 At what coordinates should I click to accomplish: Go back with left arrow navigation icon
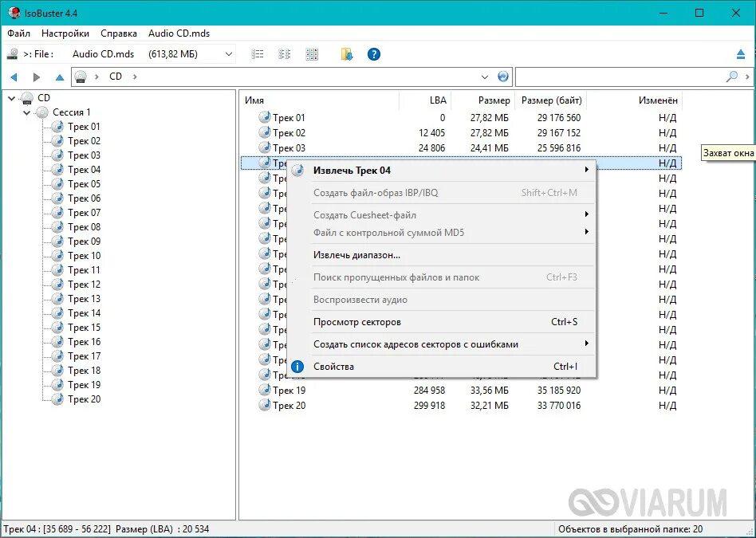coord(14,77)
